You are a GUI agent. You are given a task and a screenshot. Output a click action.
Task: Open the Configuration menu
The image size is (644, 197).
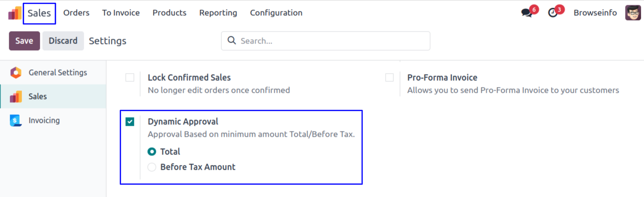[276, 13]
